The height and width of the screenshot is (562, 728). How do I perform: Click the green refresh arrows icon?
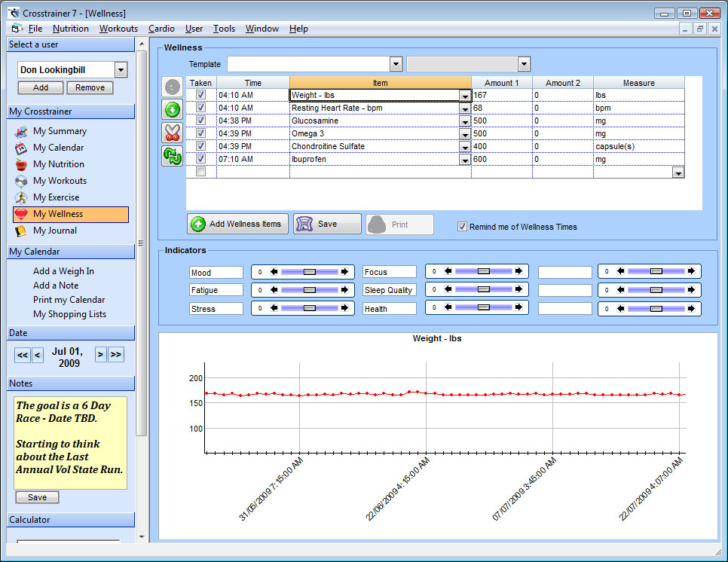173,156
